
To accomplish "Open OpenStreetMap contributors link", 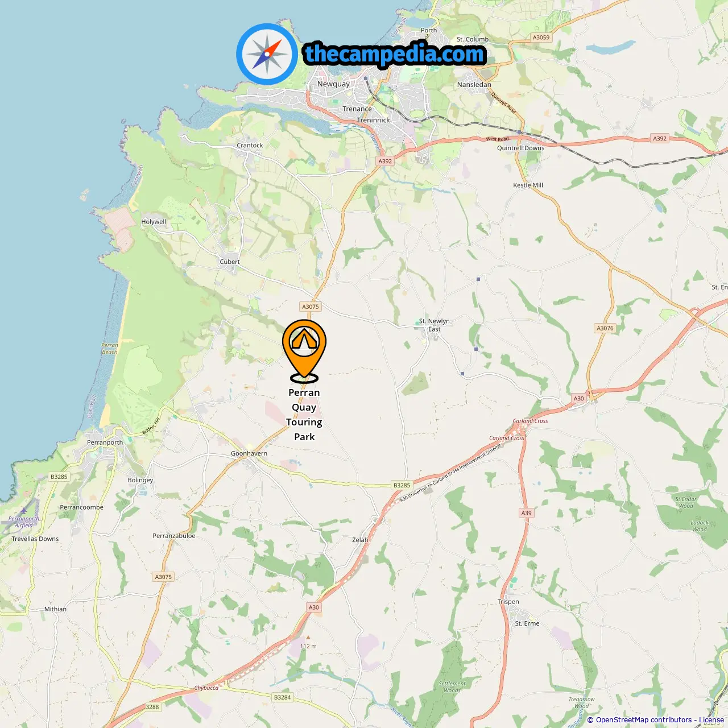I will tap(644, 720).
